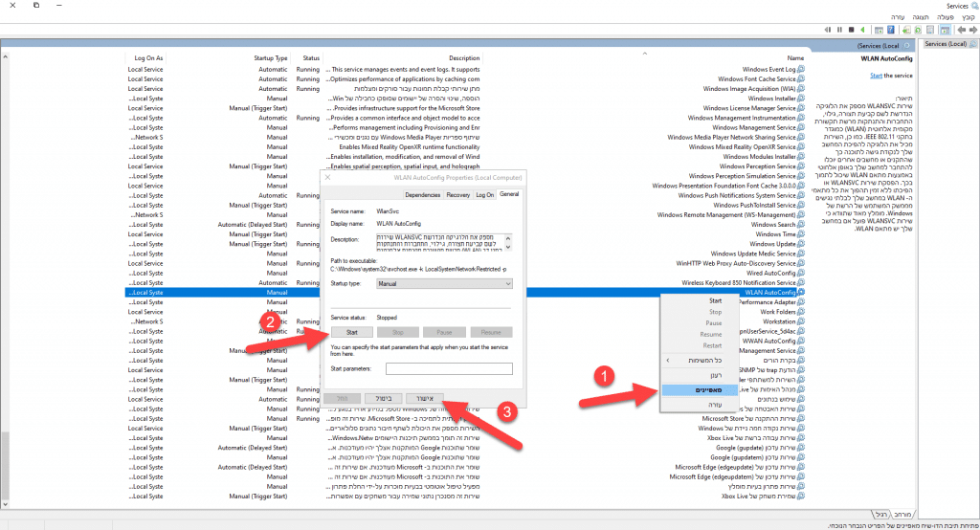Switch to the מורחב (Extended) bottom tab

coord(902,514)
